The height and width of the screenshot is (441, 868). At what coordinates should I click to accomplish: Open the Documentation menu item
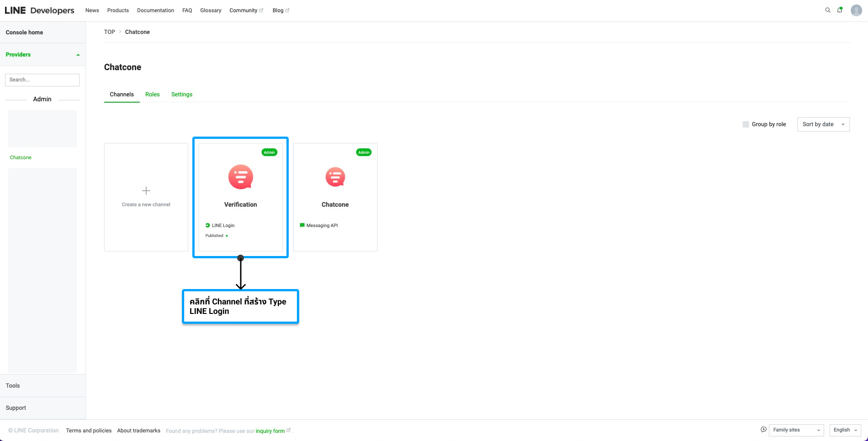156,10
